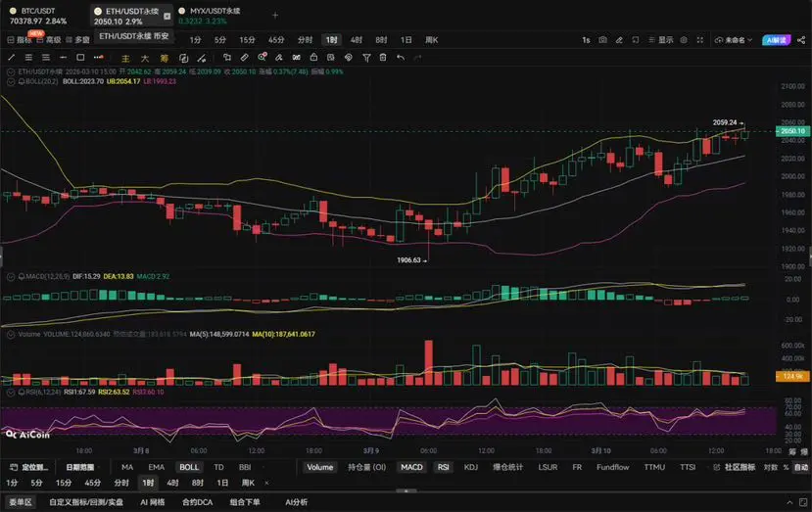812x512 pixels.
Task: Add a new symbol tab with plus icon
Action: click(275, 15)
